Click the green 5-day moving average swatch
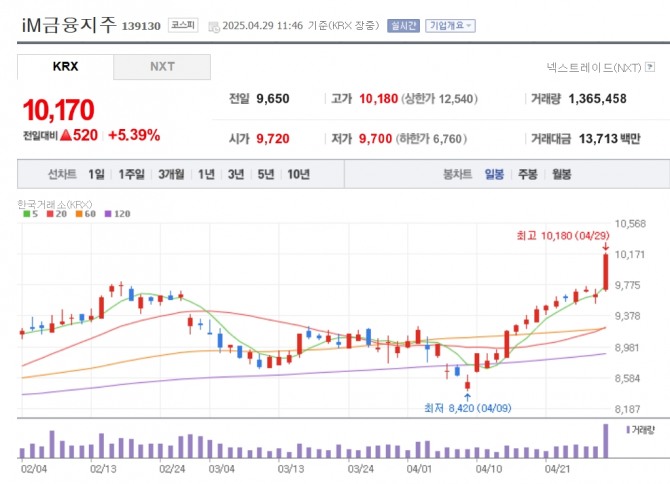Viewport: 670px width, 484px height. [23, 213]
